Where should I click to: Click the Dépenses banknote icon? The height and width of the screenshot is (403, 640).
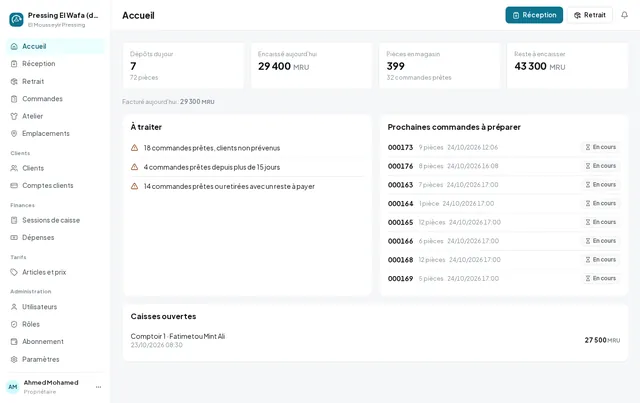14,237
